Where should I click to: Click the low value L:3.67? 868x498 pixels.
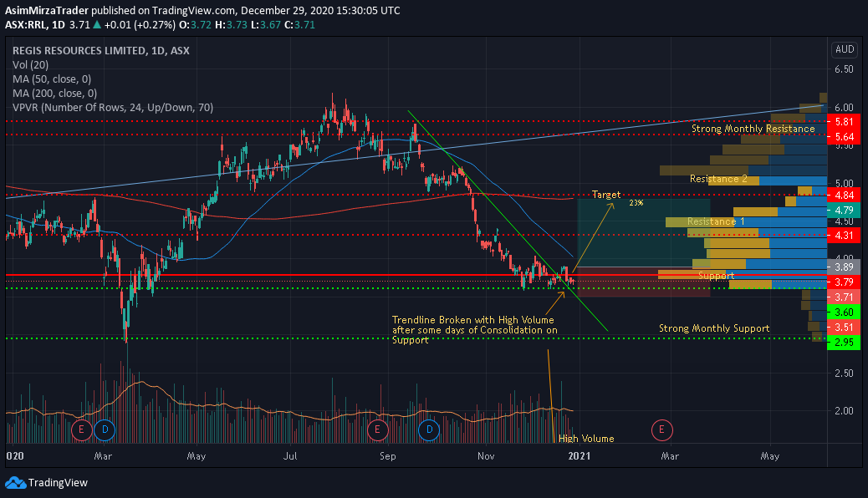[266, 25]
